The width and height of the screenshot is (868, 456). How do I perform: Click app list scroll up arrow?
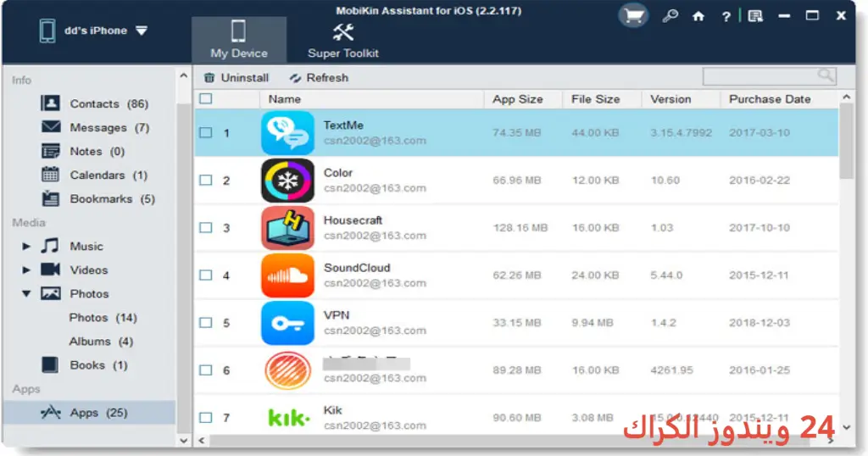coord(847,97)
